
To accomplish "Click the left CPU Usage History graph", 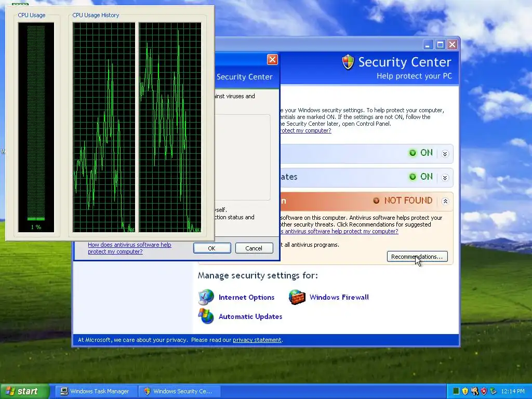I will point(104,127).
